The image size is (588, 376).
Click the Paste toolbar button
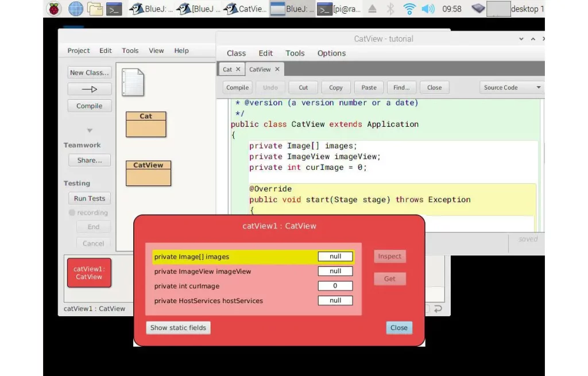(x=369, y=87)
